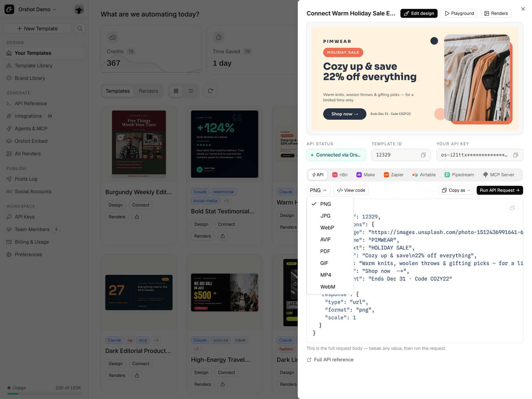This screenshot has height=399, width=532.
Task: Choose WebM output format
Action: click(330, 287)
